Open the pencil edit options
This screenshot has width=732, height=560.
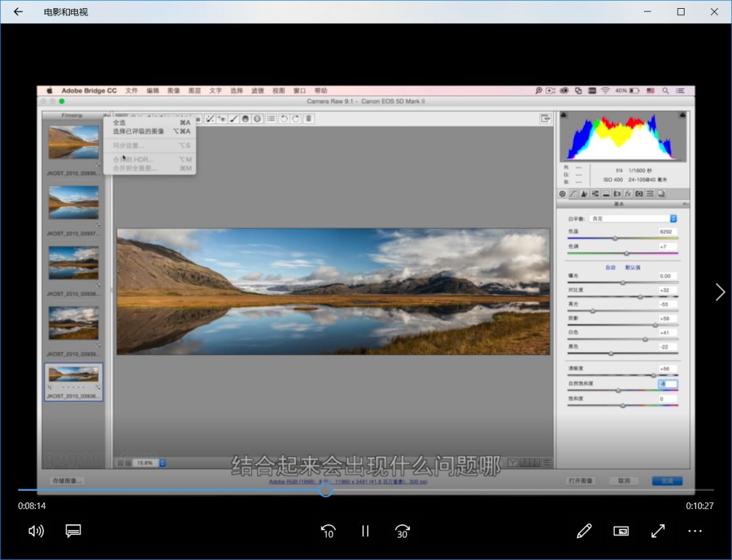584,531
